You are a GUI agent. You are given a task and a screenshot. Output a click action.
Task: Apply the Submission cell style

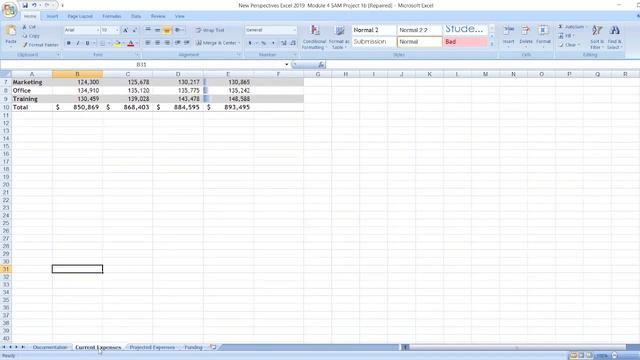[x=374, y=42]
